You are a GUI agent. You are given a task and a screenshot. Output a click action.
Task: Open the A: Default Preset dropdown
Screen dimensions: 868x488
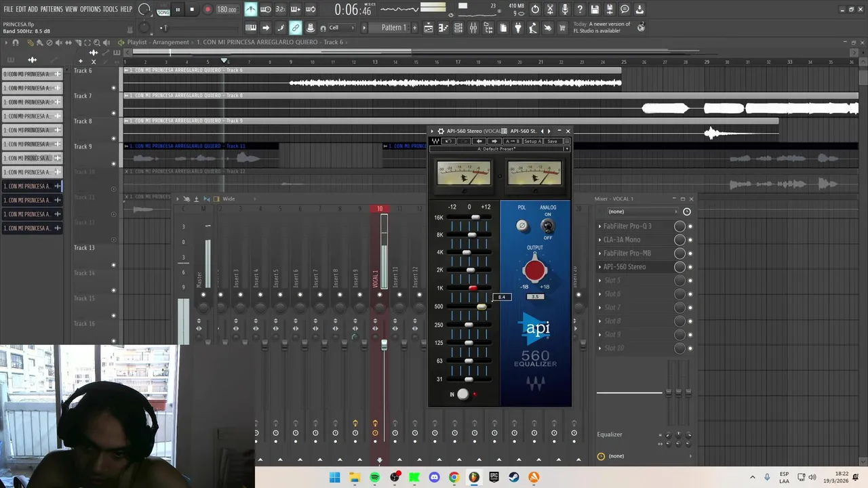(500, 149)
